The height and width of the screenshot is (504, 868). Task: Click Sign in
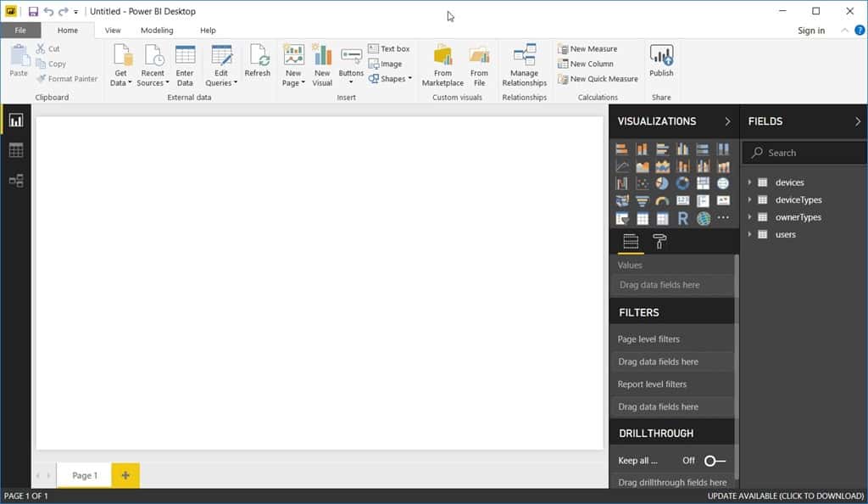pos(811,31)
